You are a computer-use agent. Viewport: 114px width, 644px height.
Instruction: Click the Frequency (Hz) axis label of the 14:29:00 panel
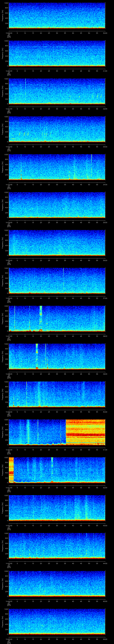(x=3, y=16)
